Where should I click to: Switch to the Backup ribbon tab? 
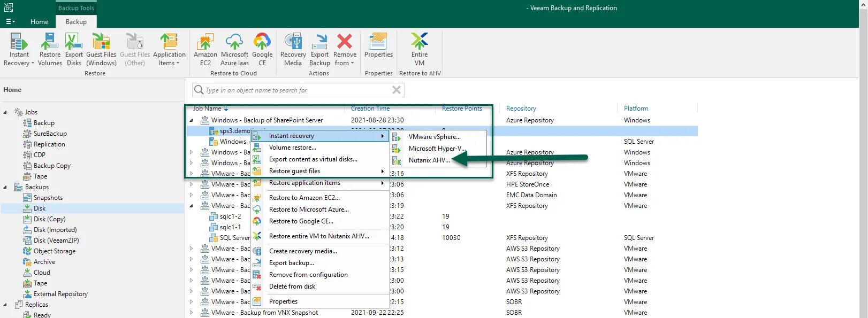(x=76, y=22)
